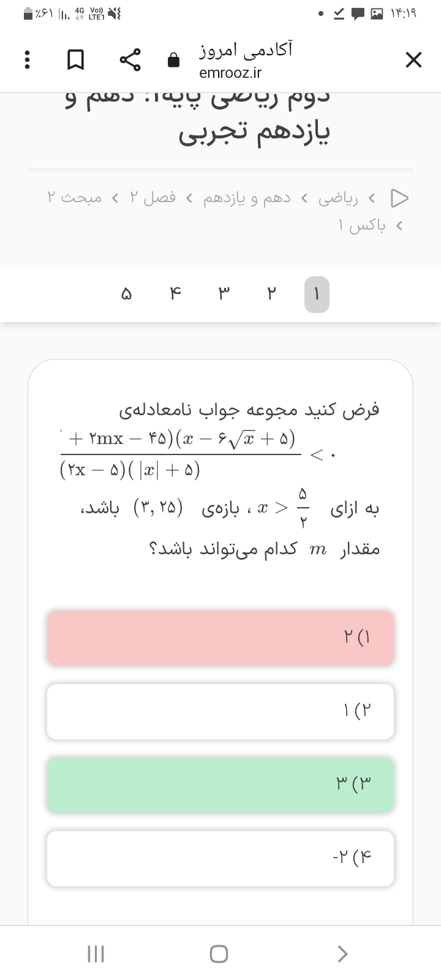Tap the Android home button
The image size is (441, 980).
219,954
